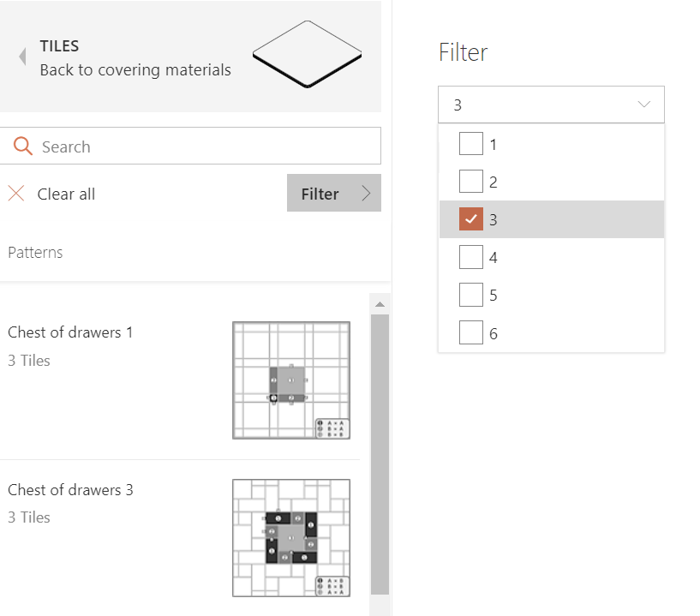This screenshot has width=700, height=616.
Task: Click into the Search input field
Action: point(190,146)
